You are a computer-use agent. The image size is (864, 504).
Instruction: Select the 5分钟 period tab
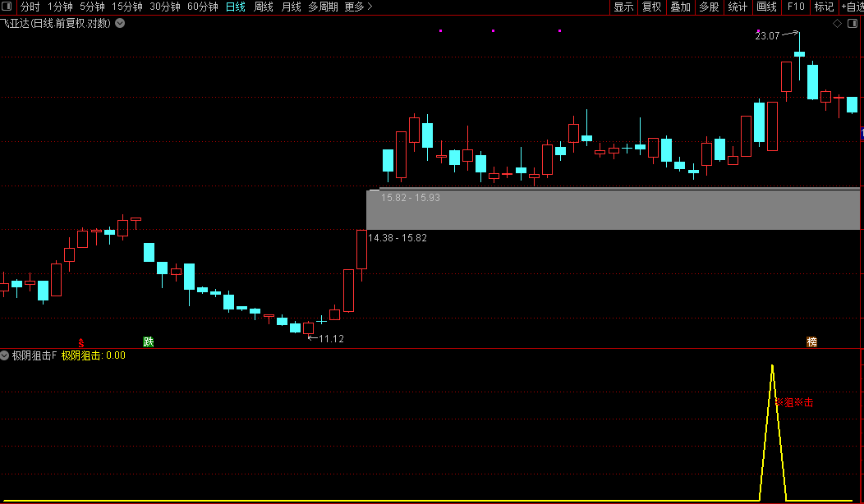tap(92, 7)
